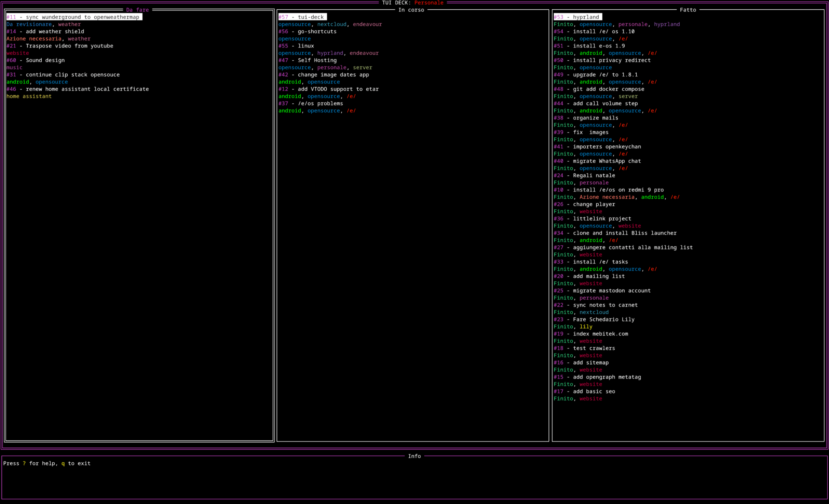Open card #50 install privacy redirect
Screen dimensions: 829x504
click(602, 60)
